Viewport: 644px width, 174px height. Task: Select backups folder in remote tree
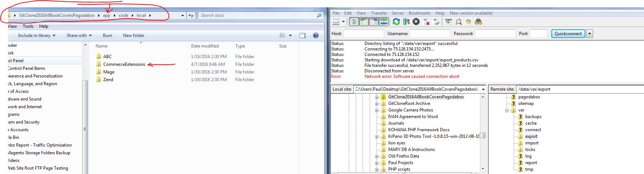coord(533,117)
